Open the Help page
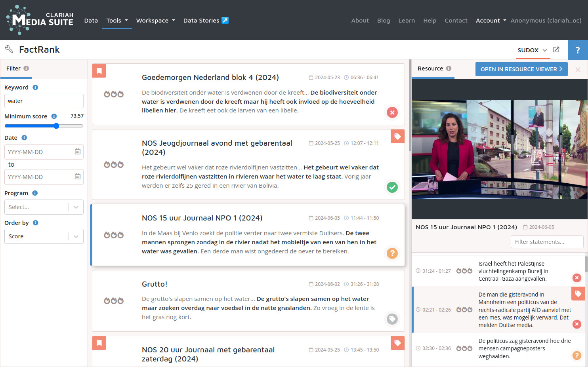Image resolution: width=588 pixels, height=367 pixels. (x=430, y=21)
